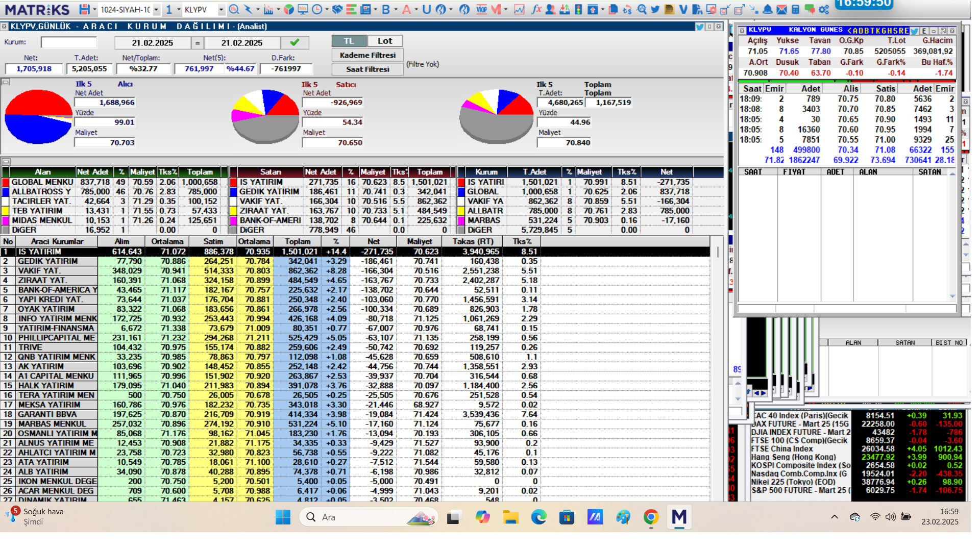
Task: Expand the dropdown arrow beside the A icon
Action: pos(416,10)
